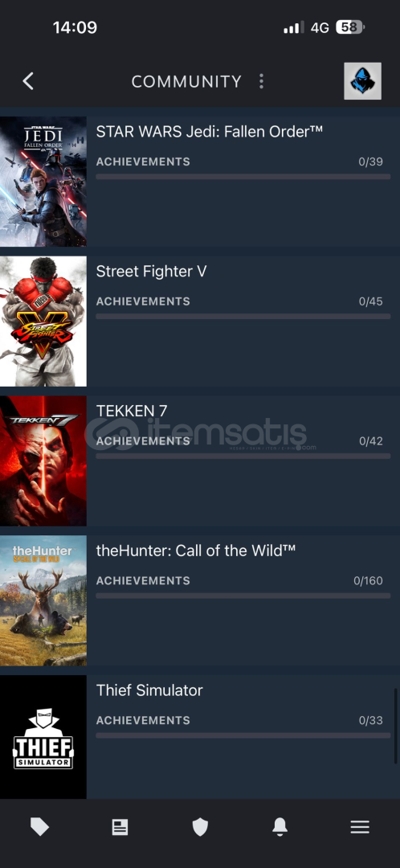Select the Thief Simulator logo thumbnail
This screenshot has width=400, height=868.
pyautogui.click(x=43, y=737)
